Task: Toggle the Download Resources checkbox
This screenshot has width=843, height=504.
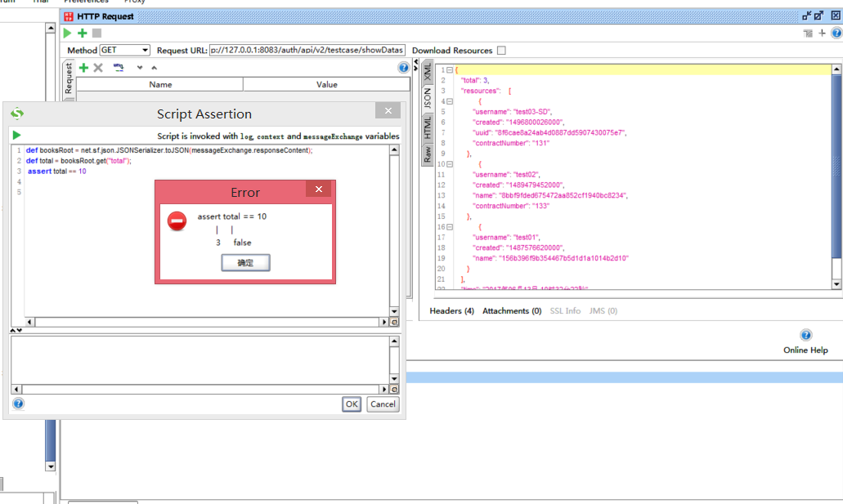Action: tap(501, 51)
